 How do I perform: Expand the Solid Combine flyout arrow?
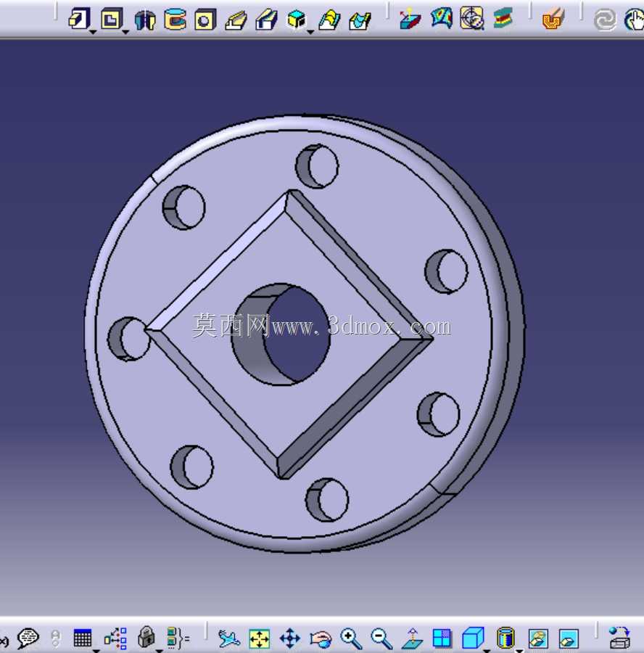click(310, 32)
